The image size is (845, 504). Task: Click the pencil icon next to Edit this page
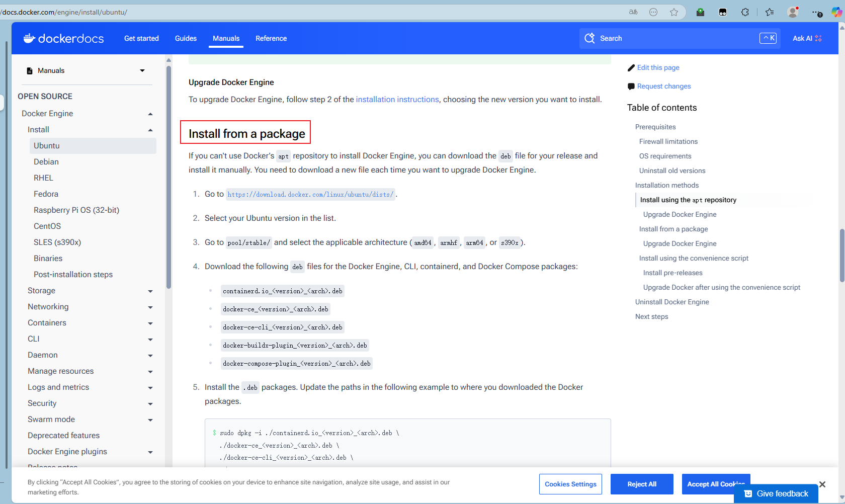click(x=631, y=68)
